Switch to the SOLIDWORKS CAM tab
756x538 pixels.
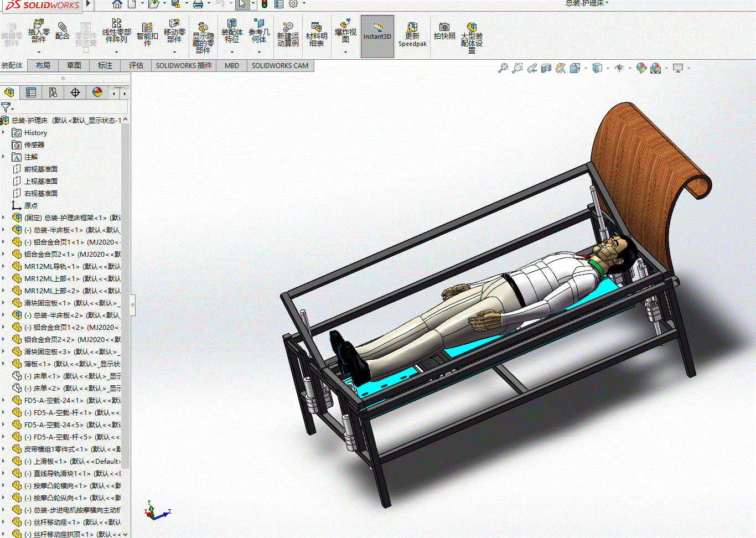[280, 65]
